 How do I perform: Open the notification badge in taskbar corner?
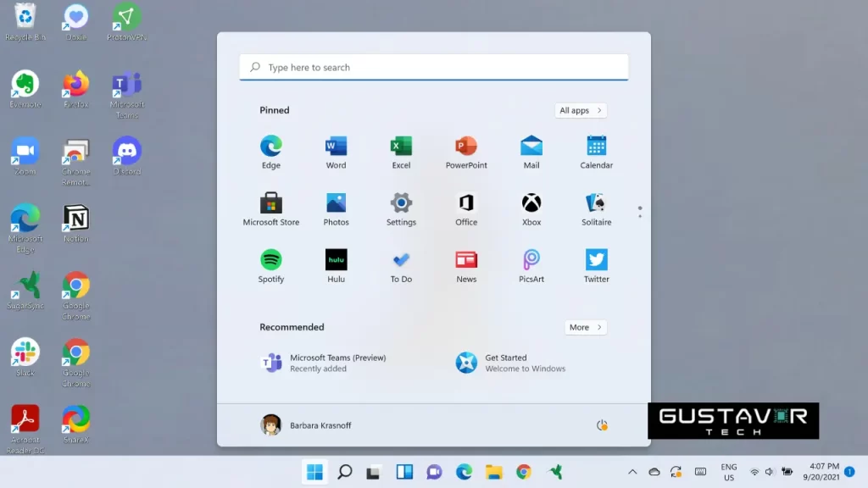click(849, 472)
